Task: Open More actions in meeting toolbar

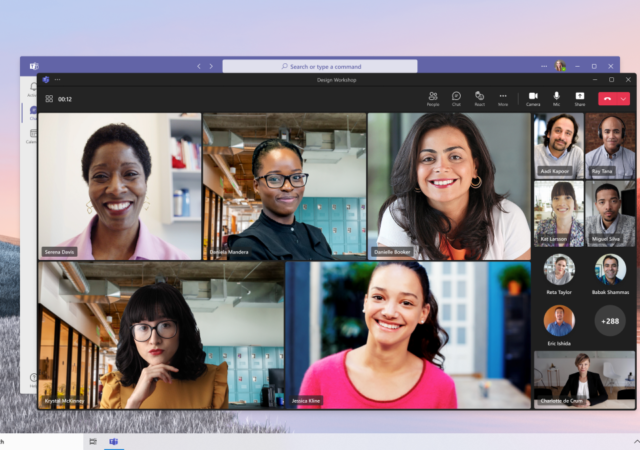Action: click(503, 99)
